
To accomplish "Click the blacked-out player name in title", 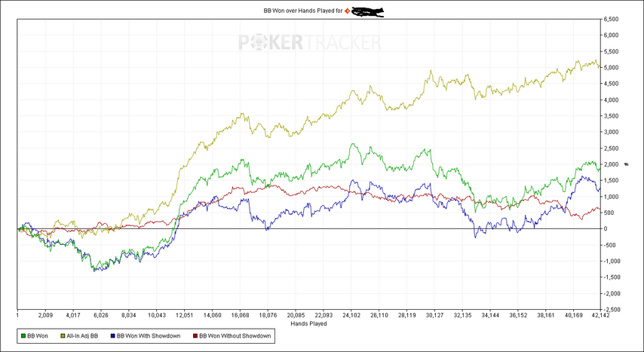I will click(x=368, y=11).
